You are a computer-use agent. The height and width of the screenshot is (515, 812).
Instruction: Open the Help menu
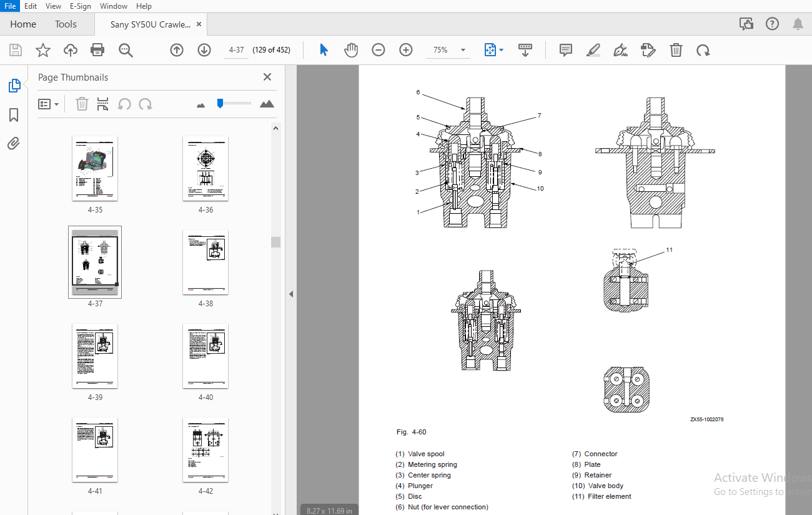(144, 6)
